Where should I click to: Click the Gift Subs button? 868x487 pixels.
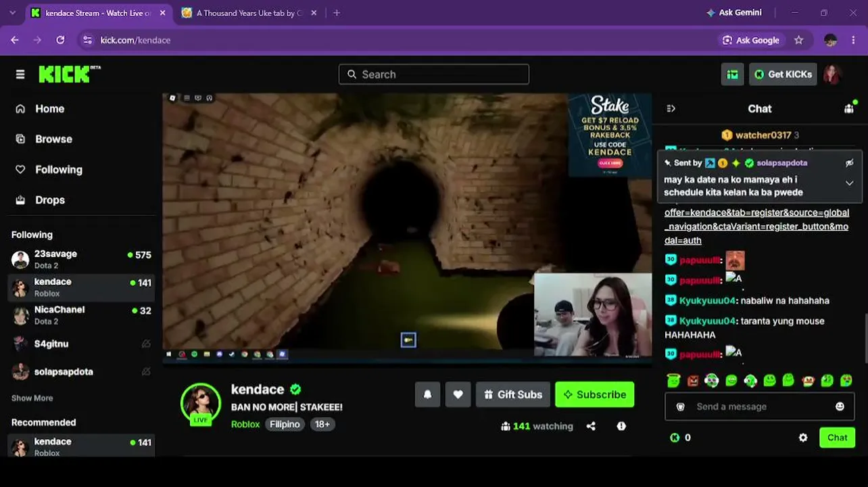(512, 394)
